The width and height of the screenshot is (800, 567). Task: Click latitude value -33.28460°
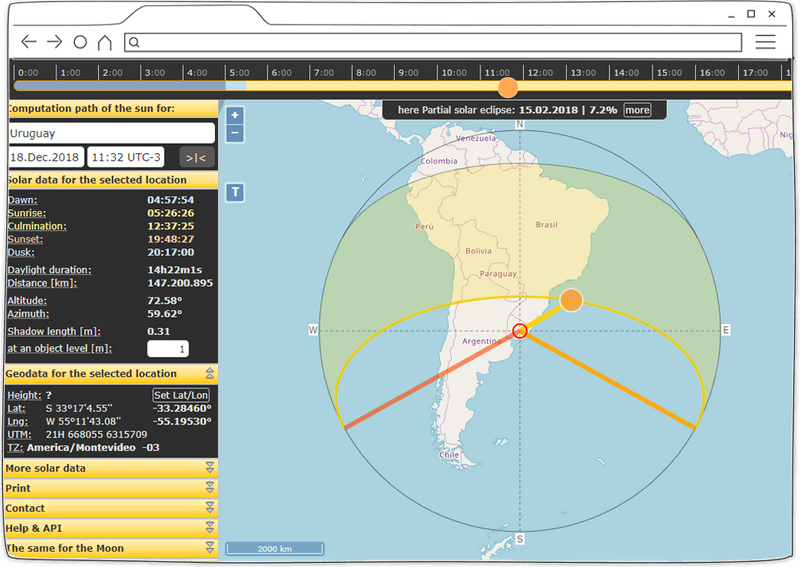(182, 408)
